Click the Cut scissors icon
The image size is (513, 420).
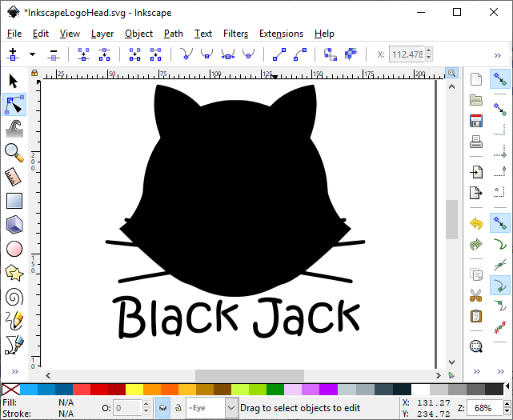pos(476,295)
